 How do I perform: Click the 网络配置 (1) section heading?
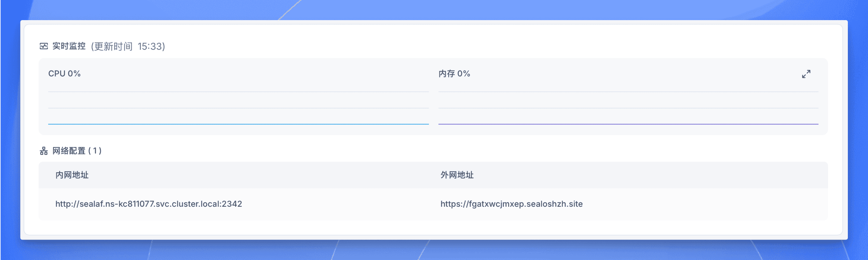[77, 151]
